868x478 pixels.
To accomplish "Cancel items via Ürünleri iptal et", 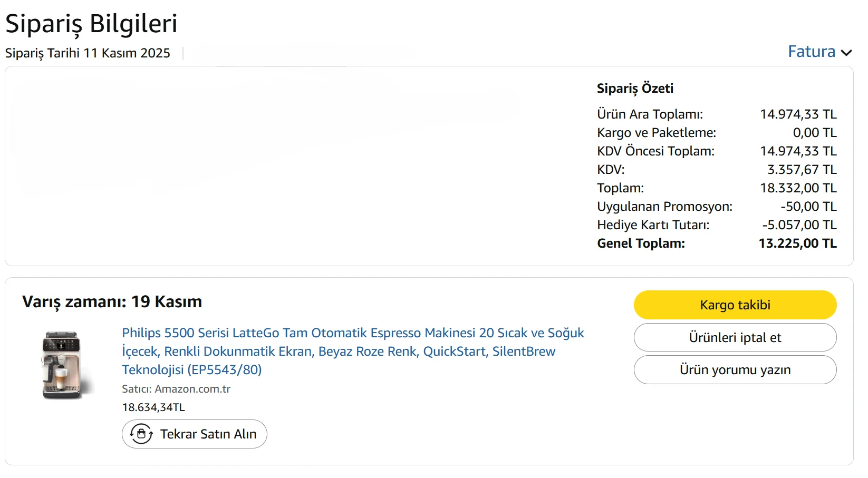I will (x=735, y=337).
